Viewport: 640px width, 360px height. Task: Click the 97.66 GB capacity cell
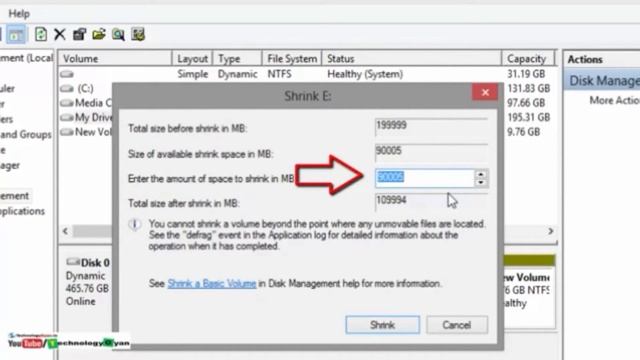tap(526, 103)
